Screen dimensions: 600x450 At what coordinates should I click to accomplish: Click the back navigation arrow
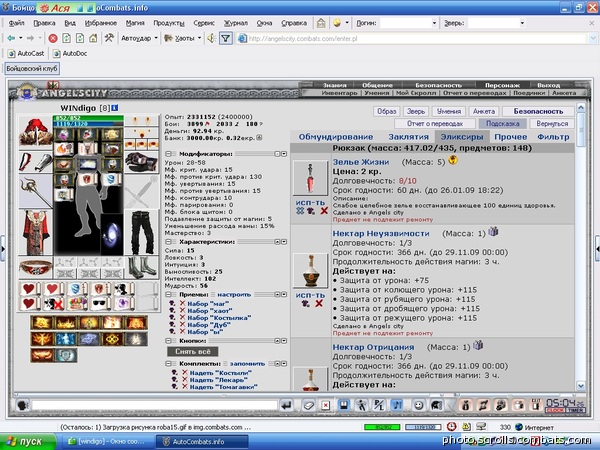(11, 38)
